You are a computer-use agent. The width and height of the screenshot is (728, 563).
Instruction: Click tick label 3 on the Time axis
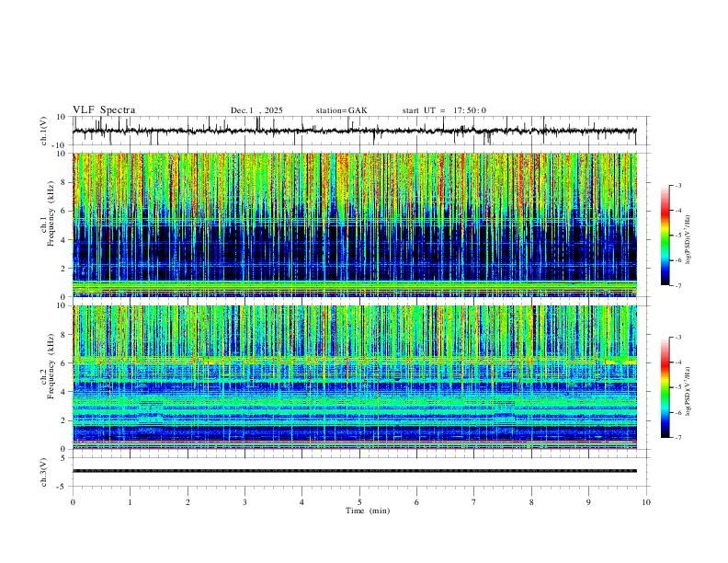245,502
